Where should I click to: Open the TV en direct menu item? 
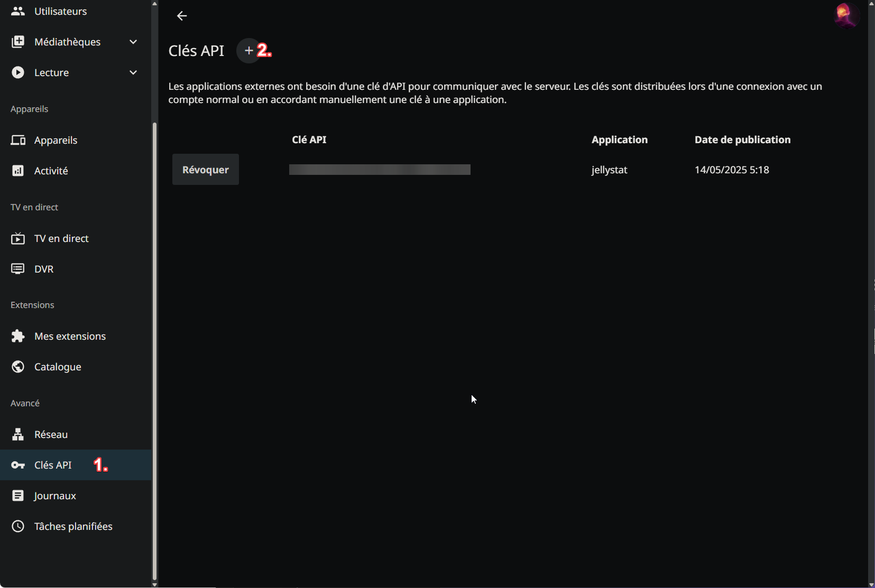click(61, 238)
